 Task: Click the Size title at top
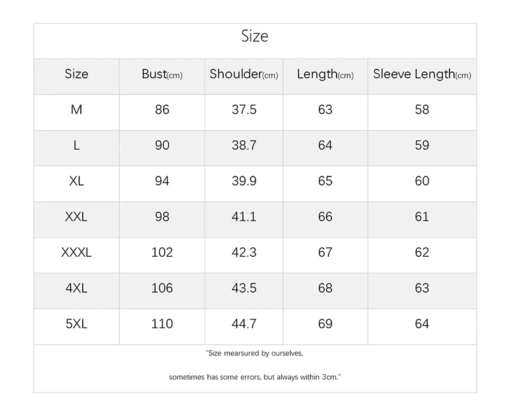tap(254, 36)
